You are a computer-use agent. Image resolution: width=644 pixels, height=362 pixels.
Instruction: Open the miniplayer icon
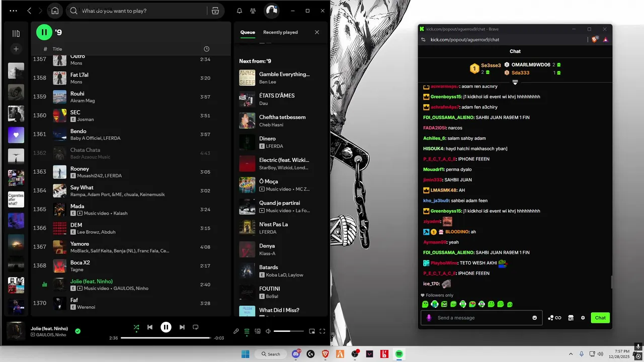click(312, 331)
